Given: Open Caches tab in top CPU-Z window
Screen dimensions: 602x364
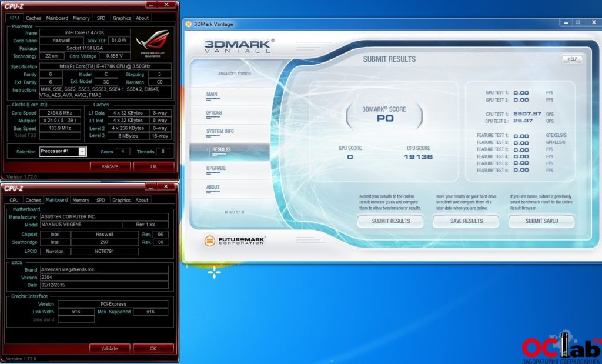Looking at the screenshot, I should 34,18.
